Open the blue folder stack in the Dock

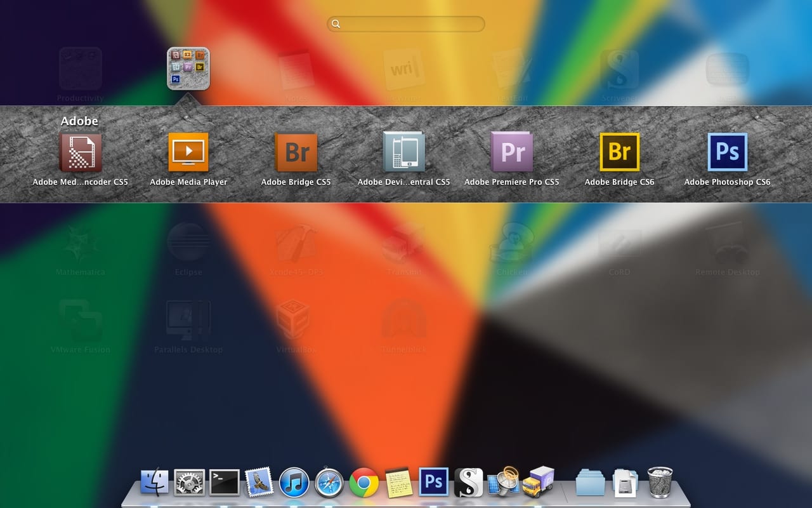(x=591, y=483)
